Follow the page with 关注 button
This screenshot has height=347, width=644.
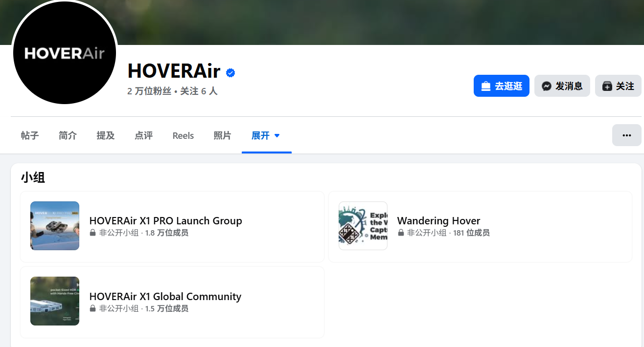point(618,86)
